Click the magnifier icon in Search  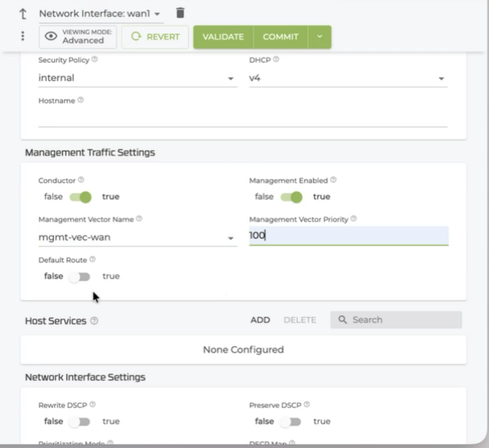click(342, 320)
